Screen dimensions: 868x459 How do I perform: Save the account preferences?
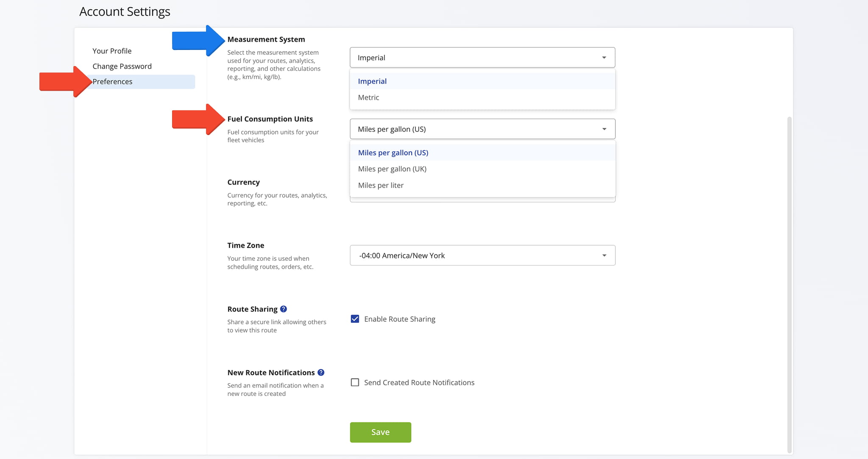pos(380,432)
